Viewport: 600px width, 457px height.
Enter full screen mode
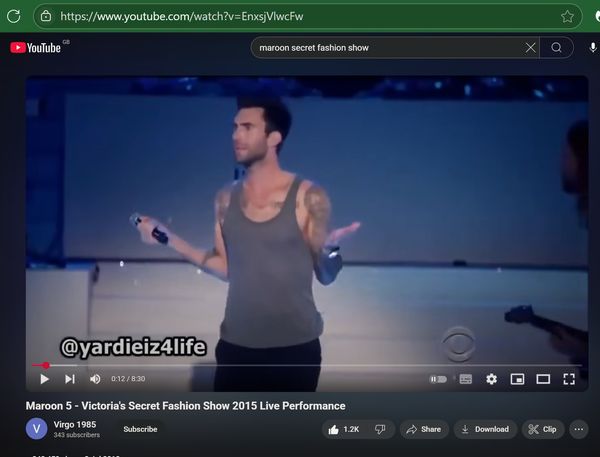[x=569, y=379]
